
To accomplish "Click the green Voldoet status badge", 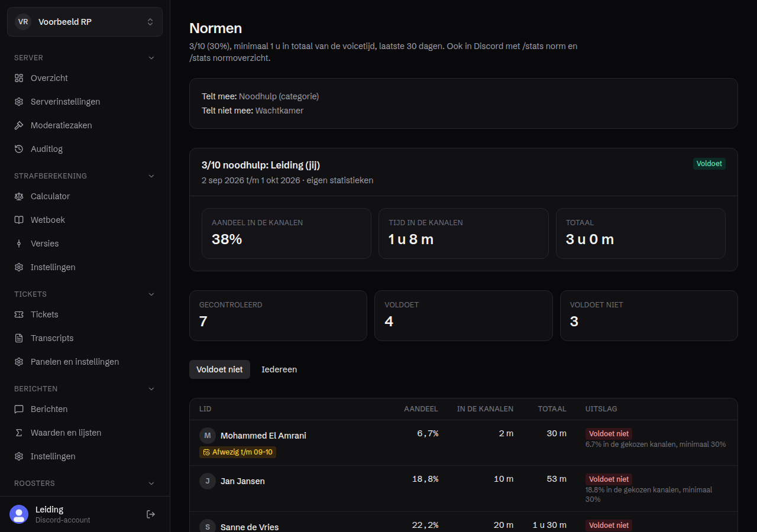I will (709, 164).
